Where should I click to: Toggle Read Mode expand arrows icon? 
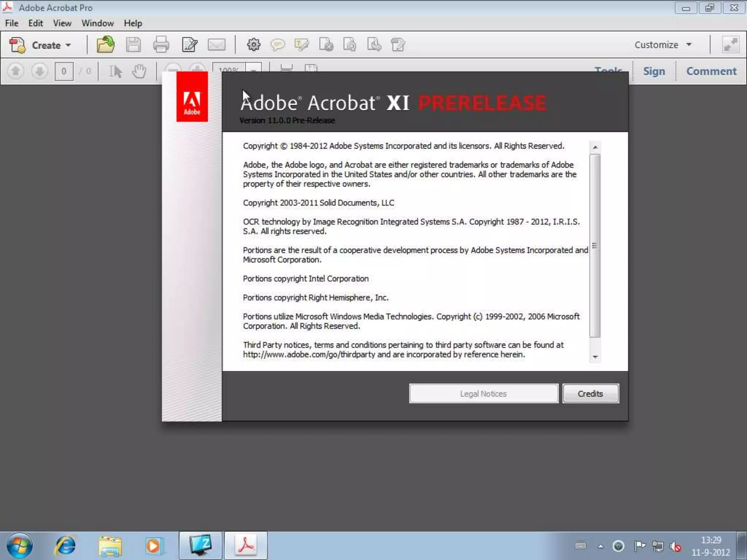[x=731, y=45]
